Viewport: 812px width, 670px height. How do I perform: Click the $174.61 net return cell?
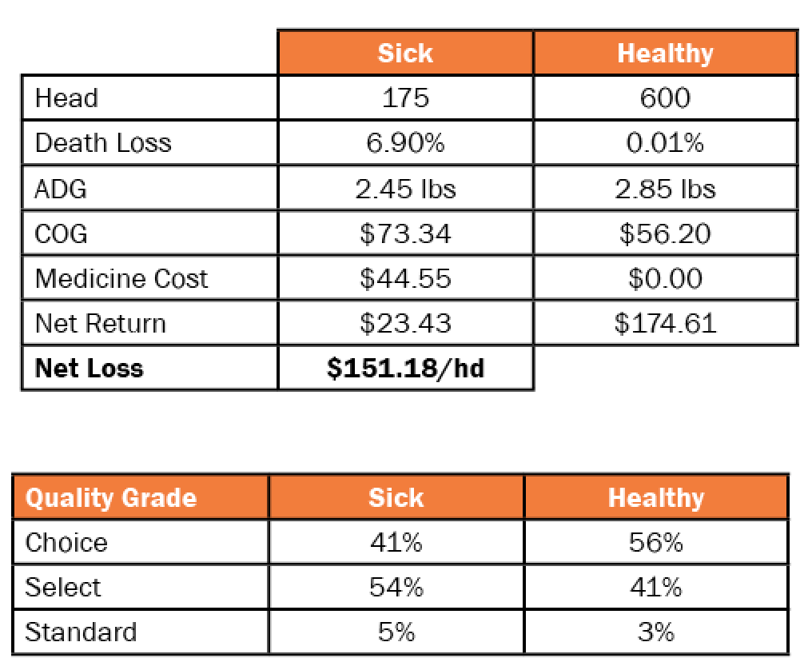click(x=666, y=323)
